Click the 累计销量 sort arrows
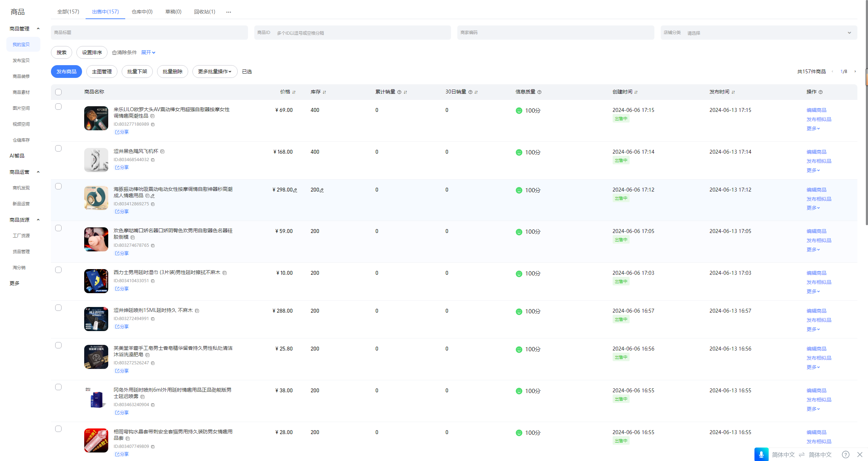The image size is (868, 461). (x=405, y=92)
